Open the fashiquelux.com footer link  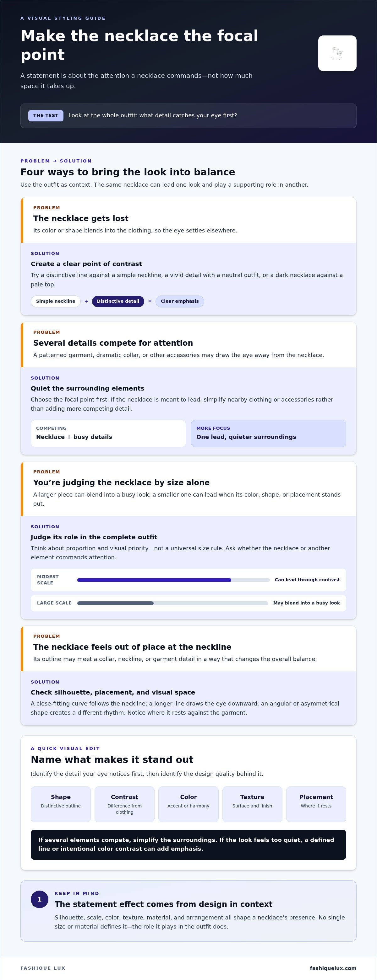[x=333, y=968]
